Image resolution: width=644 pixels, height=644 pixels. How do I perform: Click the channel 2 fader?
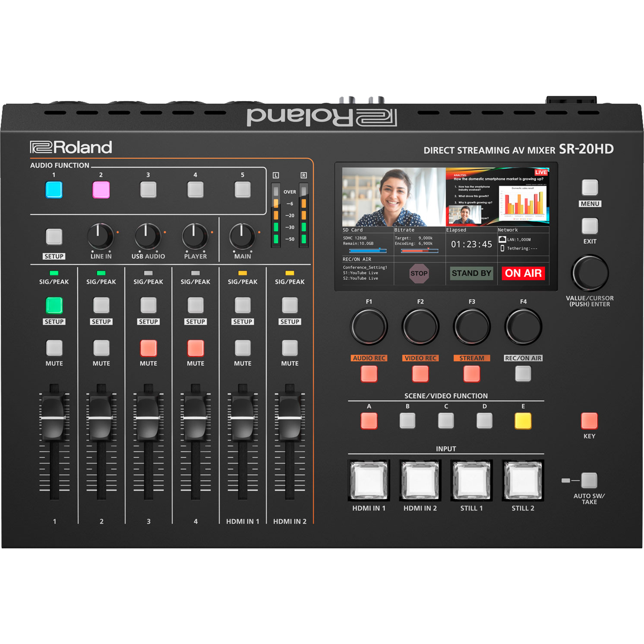(x=101, y=417)
